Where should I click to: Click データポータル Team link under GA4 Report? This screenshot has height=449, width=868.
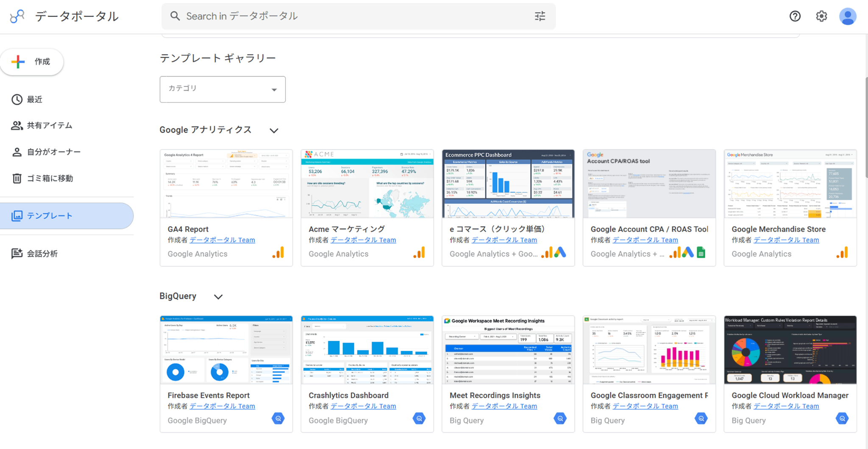(222, 240)
